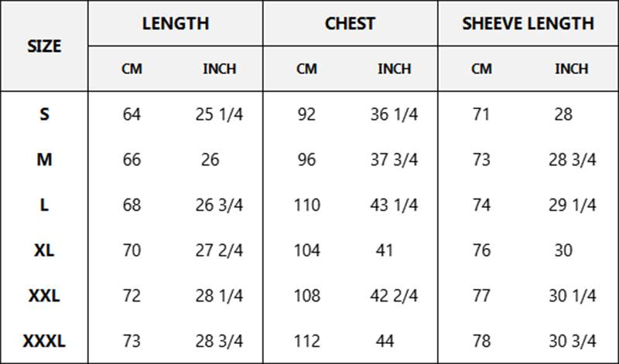Select the 110 chest CM value
The image size is (619, 364).
tap(306, 205)
